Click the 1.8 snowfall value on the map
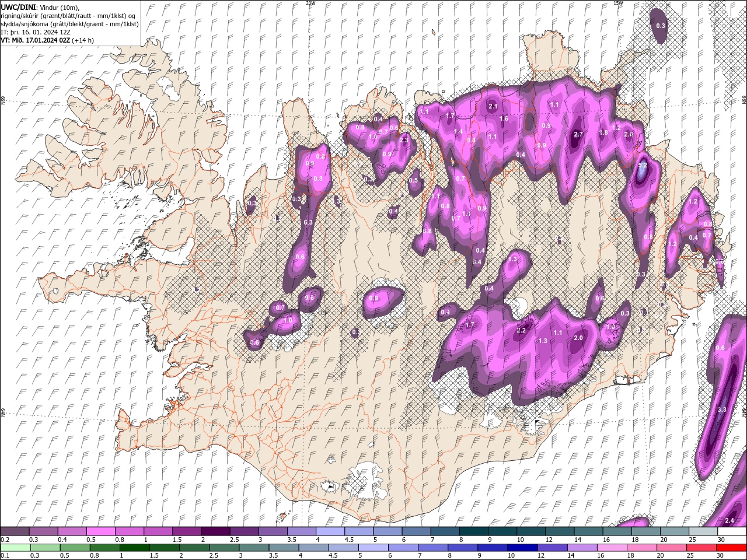Image resolution: width=747 pixels, height=560 pixels. [603, 132]
